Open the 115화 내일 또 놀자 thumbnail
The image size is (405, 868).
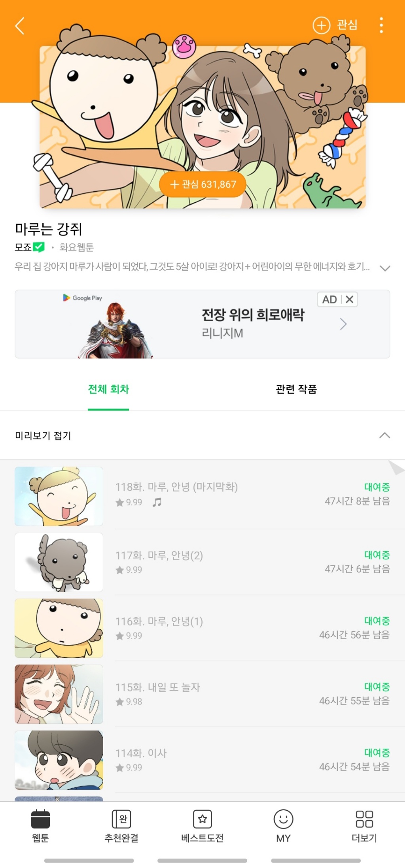[x=59, y=694]
